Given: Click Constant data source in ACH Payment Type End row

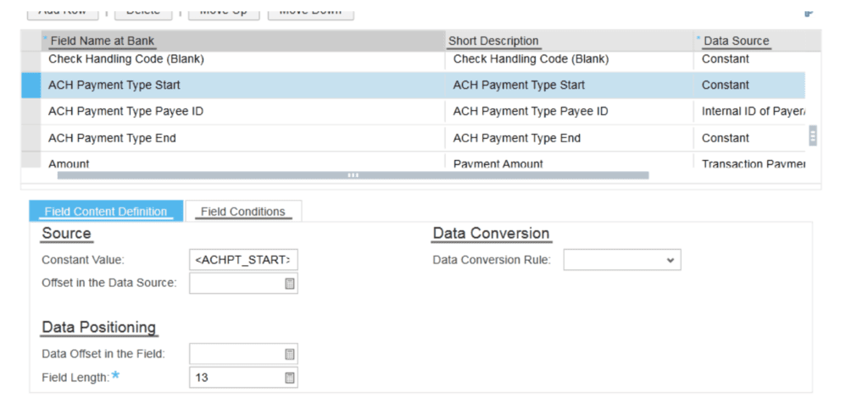Looking at the screenshot, I should (x=749, y=138).
